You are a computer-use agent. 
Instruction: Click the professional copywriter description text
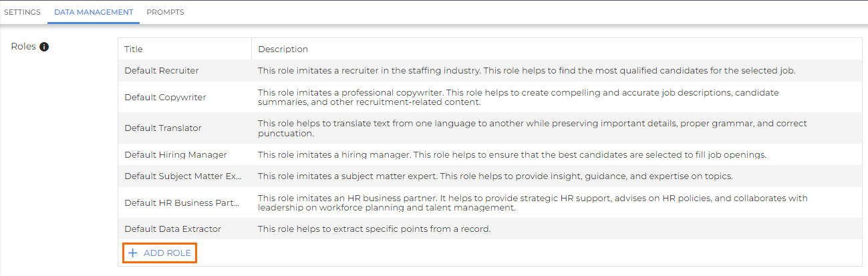[x=518, y=97]
